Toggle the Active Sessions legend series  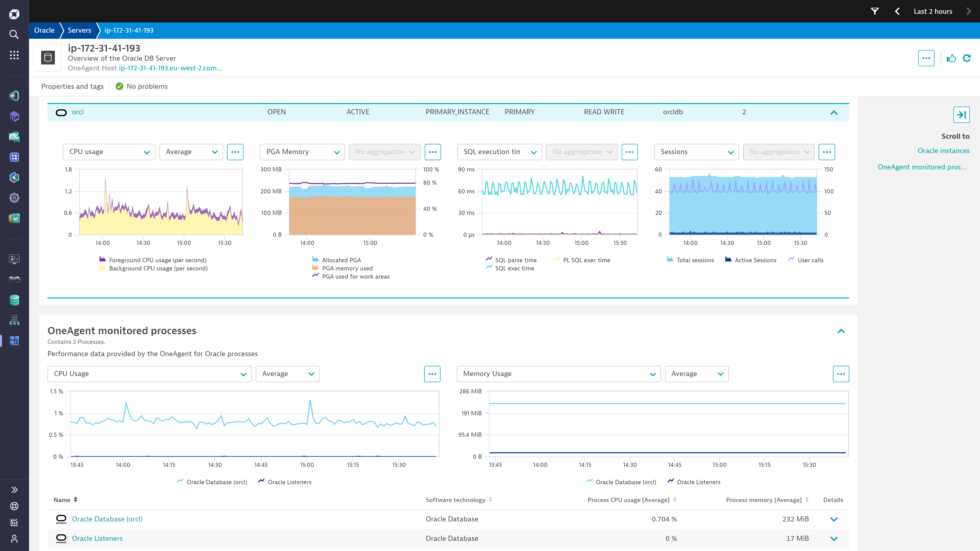750,260
